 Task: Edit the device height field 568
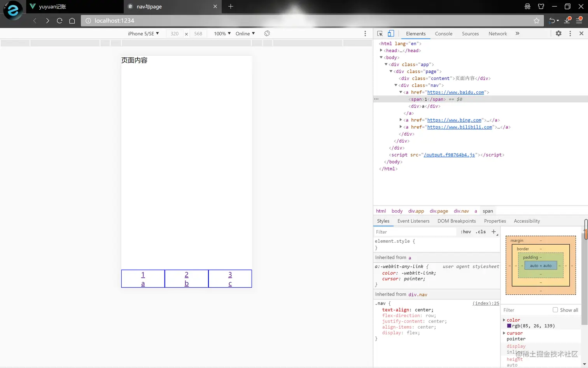(198, 33)
